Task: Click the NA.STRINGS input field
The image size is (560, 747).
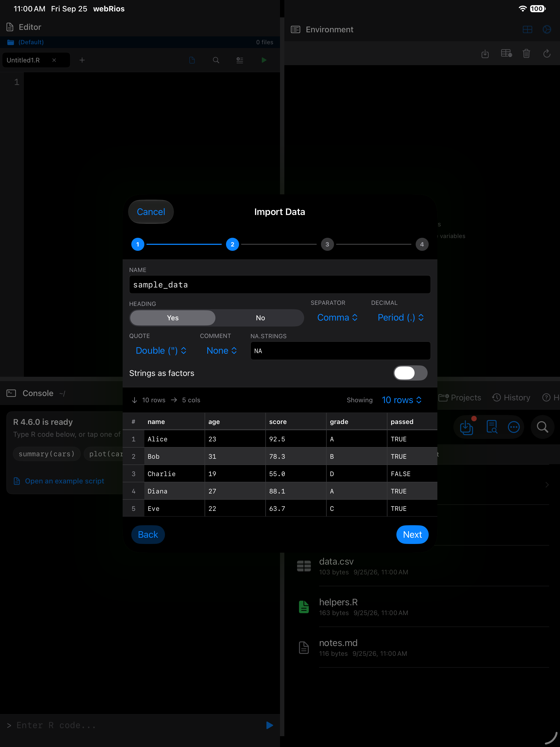Action: click(340, 351)
